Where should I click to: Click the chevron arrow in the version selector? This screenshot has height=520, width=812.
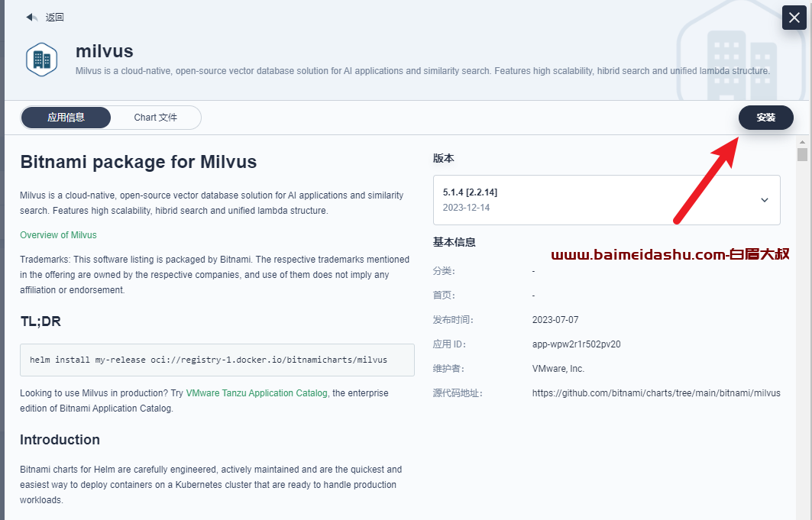[x=765, y=200]
